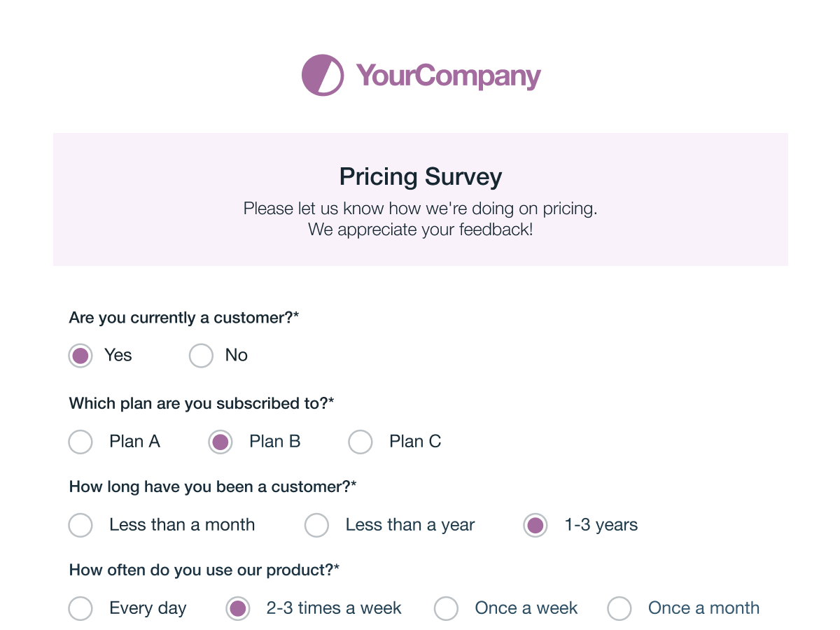Click the 'Which plan are you subscribed to?' label
This screenshot has width=840, height=630.
point(202,403)
